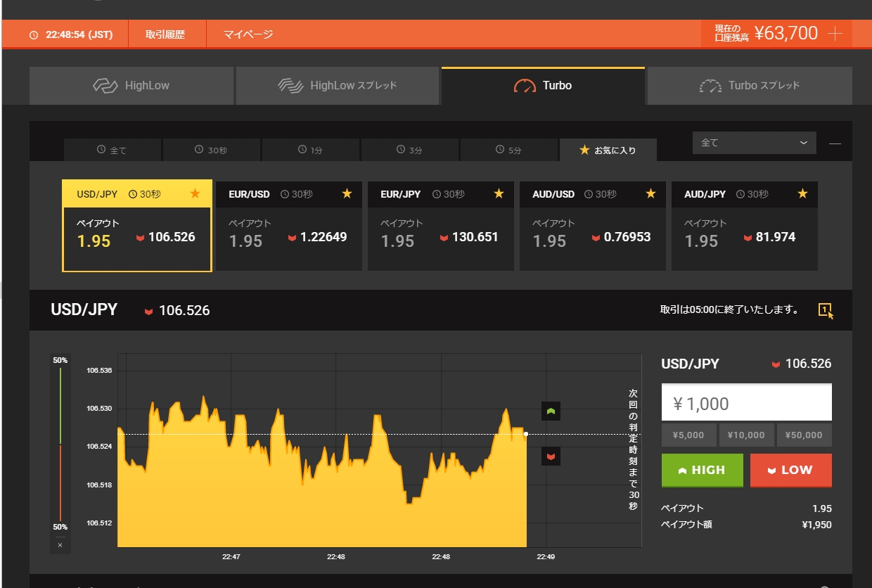
Task: Close the 50% sentiment gauge
Action: coord(60,545)
